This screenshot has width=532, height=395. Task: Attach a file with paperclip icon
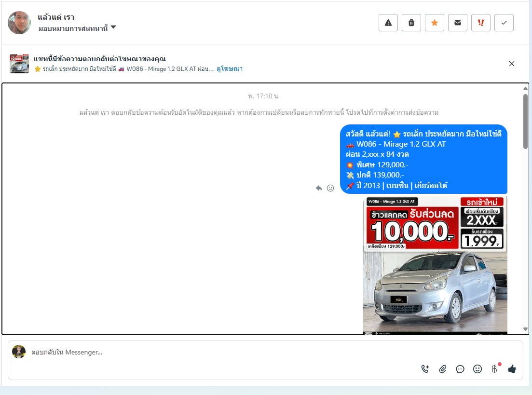442,369
